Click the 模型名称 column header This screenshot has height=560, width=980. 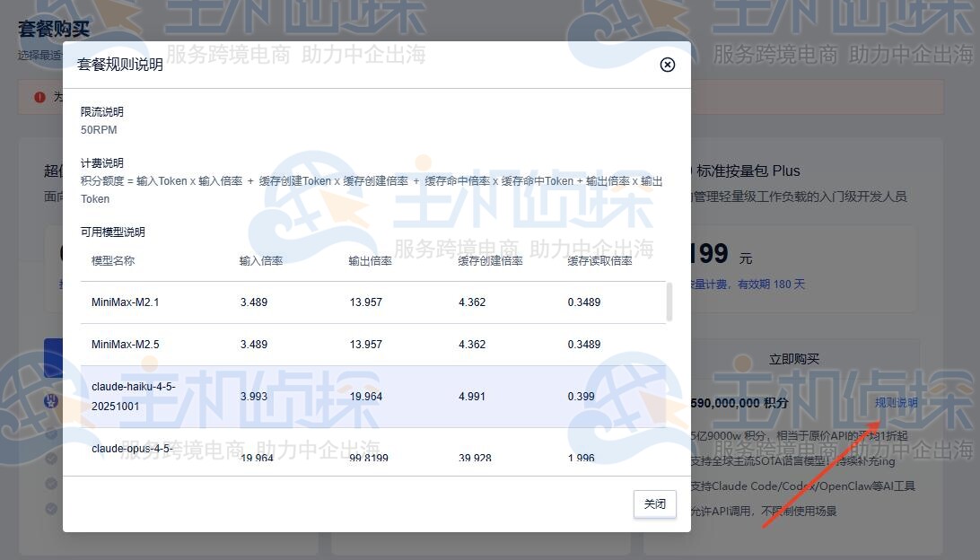(x=115, y=261)
